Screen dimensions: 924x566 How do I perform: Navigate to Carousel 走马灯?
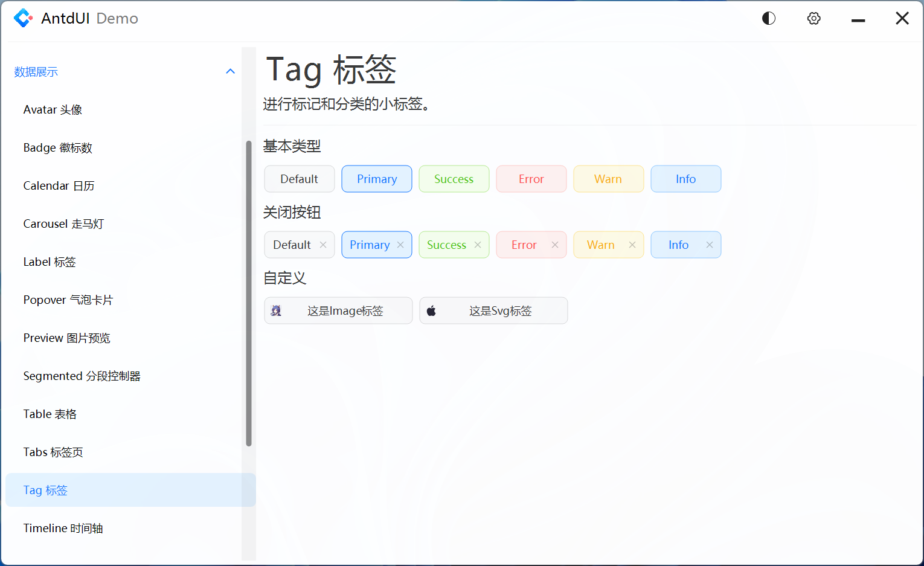[x=63, y=224]
